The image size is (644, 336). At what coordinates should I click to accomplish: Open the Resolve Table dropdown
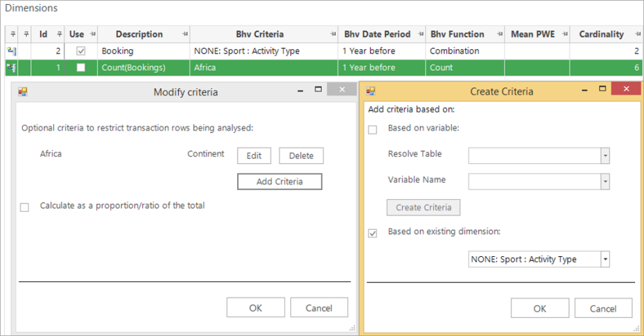click(605, 156)
